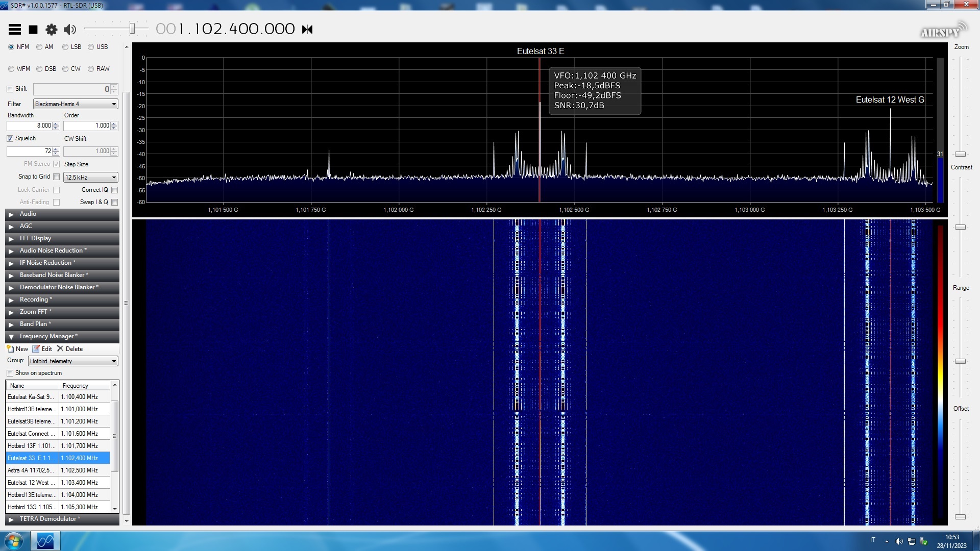Click the Zoom slider handle

click(x=960, y=154)
